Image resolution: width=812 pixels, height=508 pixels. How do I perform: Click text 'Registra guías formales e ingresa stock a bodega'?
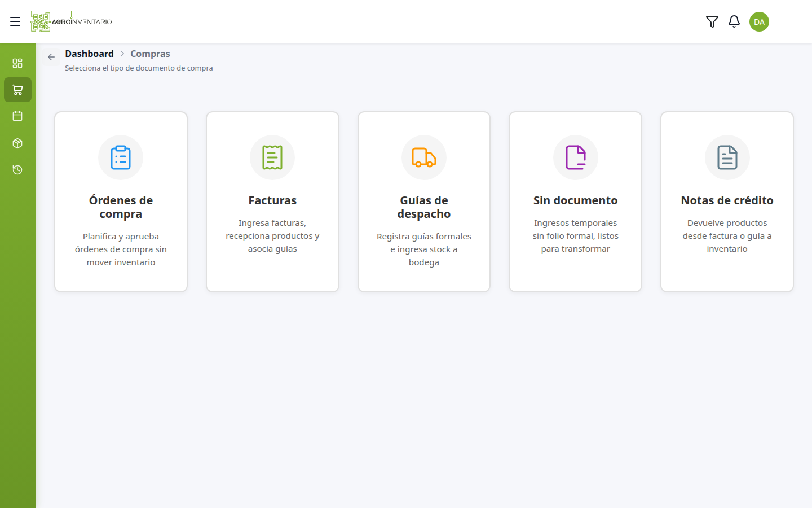click(x=424, y=249)
